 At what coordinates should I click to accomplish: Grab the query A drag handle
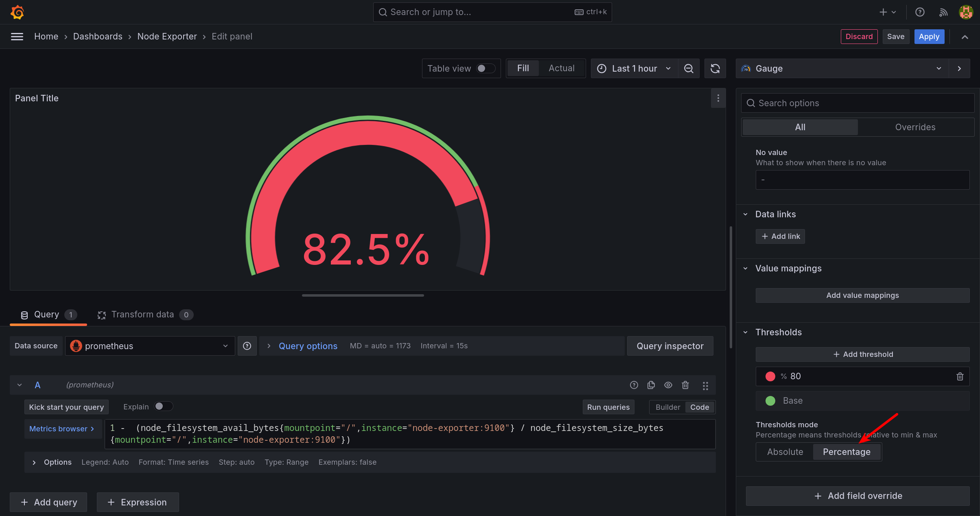pos(705,385)
